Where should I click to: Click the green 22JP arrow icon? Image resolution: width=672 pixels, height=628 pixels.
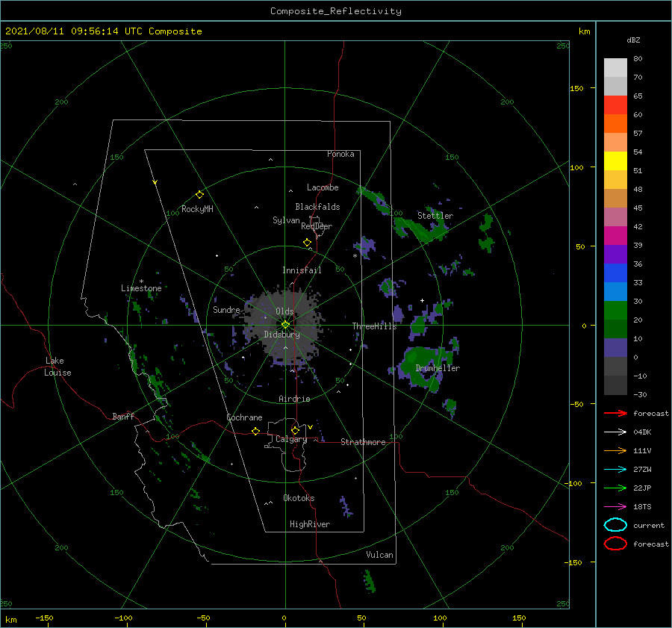tap(615, 488)
